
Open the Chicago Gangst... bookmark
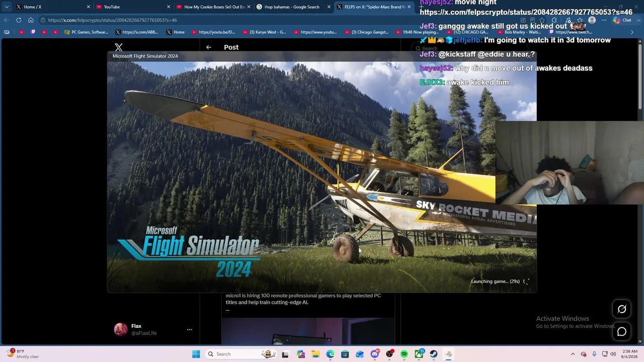[366, 32]
